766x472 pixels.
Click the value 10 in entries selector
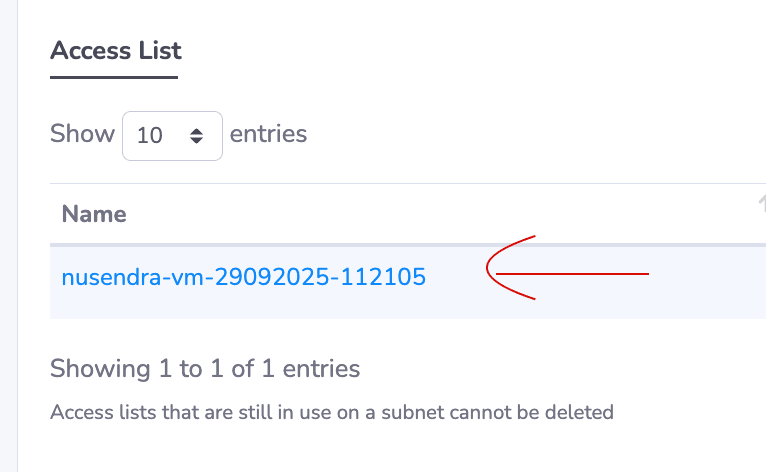pos(150,135)
